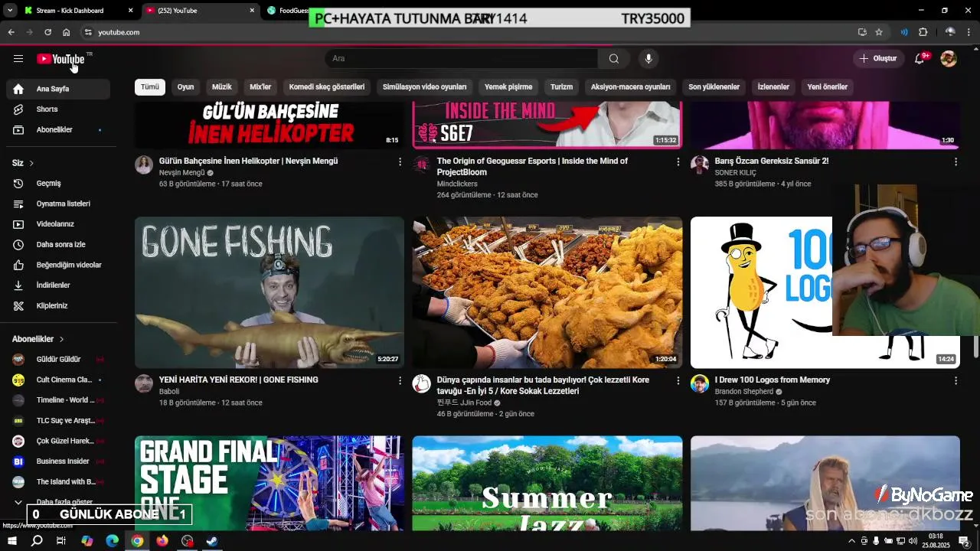This screenshot has width=980, height=551.
Task: Select the Tümü filter chip
Action: tap(150, 86)
